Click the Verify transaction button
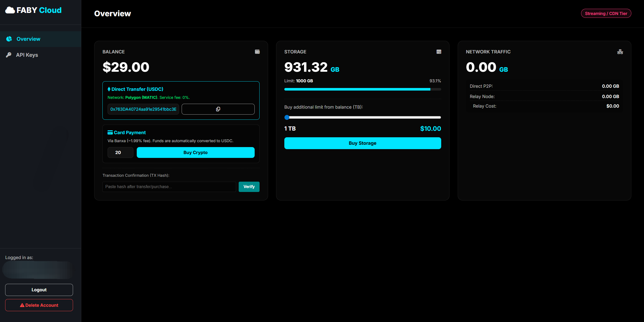Viewport: 644px width, 322px height. tap(249, 187)
